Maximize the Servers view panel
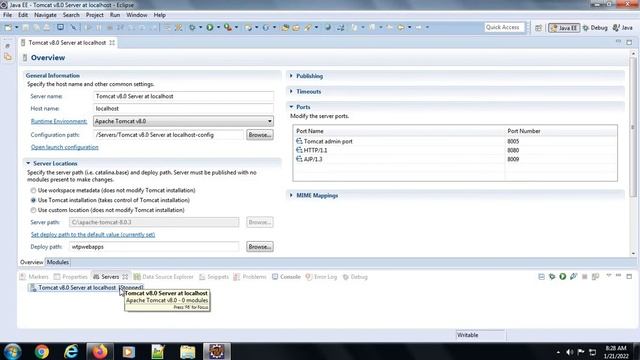Image resolution: width=640 pixels, height=360 pixels. pyautogui.click(x=629, y=276)
